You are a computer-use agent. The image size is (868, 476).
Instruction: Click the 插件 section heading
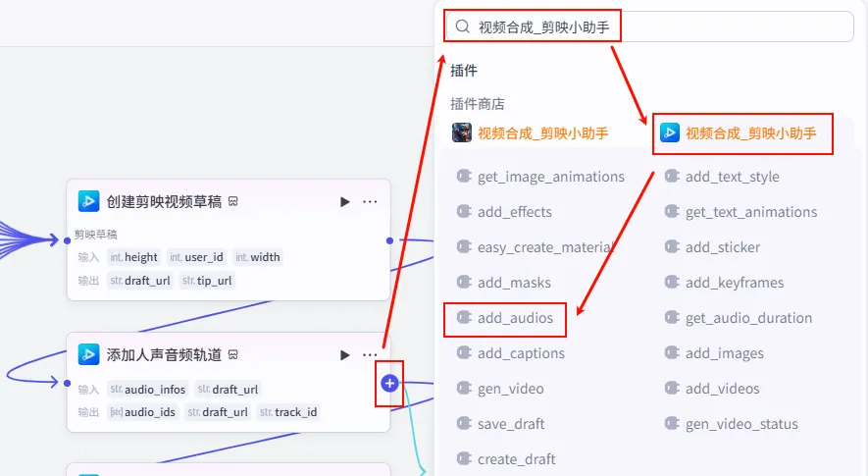tap(464, 71)
